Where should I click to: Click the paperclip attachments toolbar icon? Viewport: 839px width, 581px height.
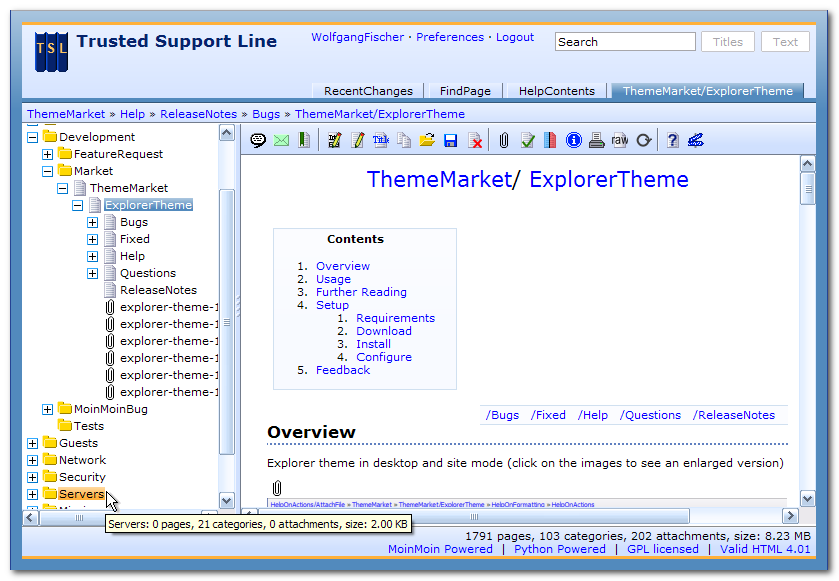pos(504,140)
